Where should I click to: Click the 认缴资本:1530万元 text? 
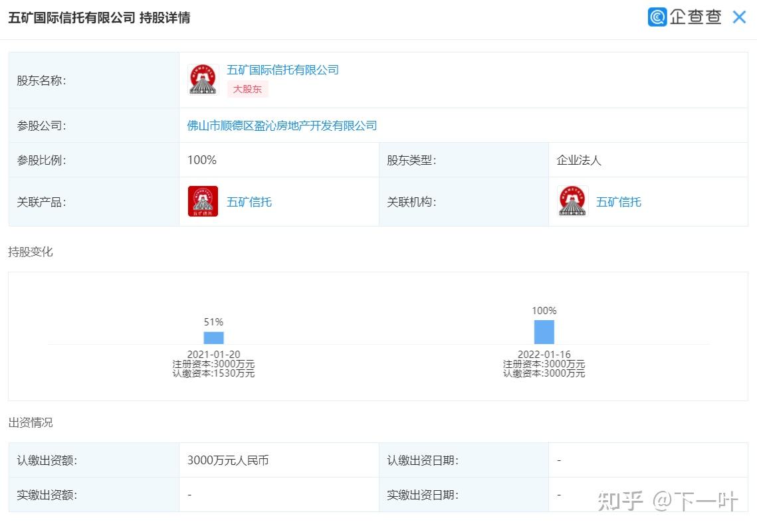click(x=213, y=373)
